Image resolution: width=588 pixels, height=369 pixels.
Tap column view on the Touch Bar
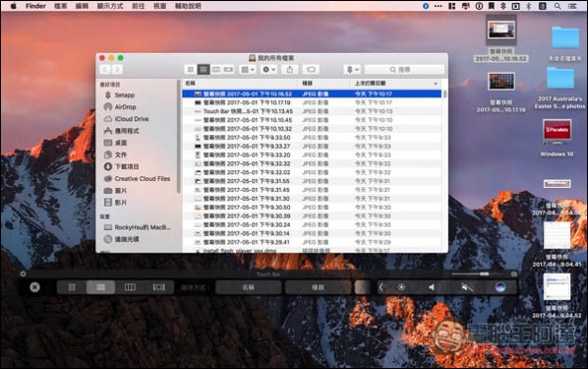130,287
